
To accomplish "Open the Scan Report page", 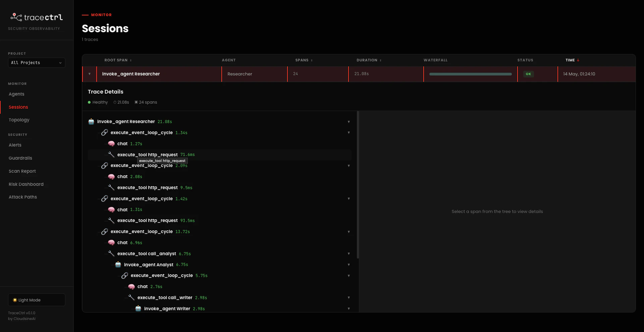I will 22,171.
